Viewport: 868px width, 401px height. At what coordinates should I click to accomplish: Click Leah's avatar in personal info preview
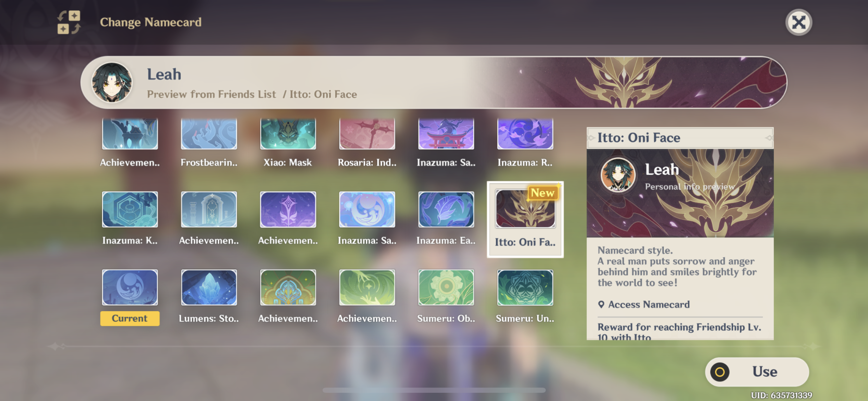coord(618,175)
